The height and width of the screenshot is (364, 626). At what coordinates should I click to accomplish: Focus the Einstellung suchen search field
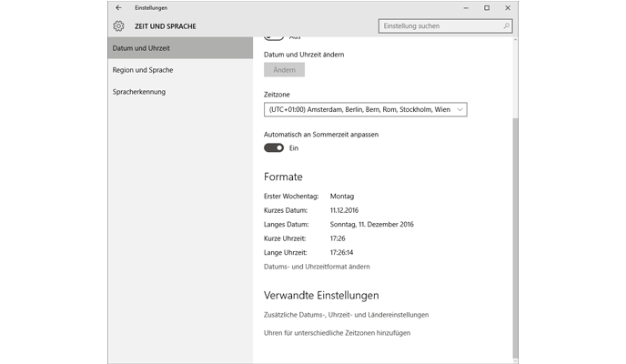point(437,26)
